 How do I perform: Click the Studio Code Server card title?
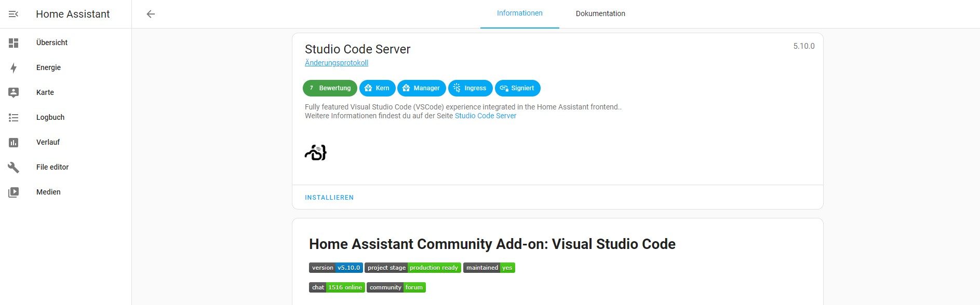(x=357, y=49)
